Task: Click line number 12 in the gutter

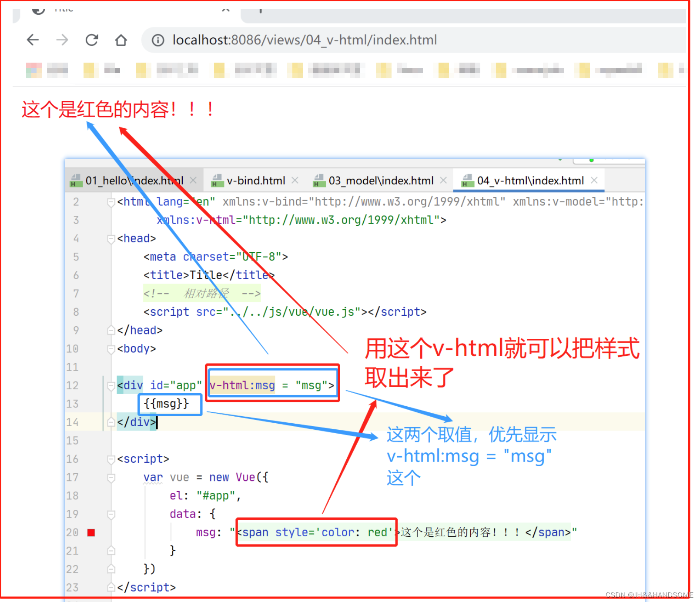Action: point(72,385)
